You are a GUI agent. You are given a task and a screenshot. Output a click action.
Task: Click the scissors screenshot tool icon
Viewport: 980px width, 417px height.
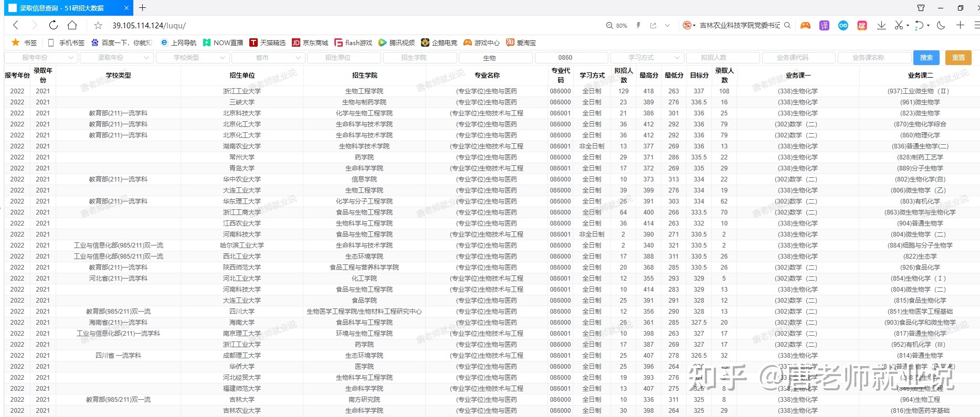coord(899,25)
